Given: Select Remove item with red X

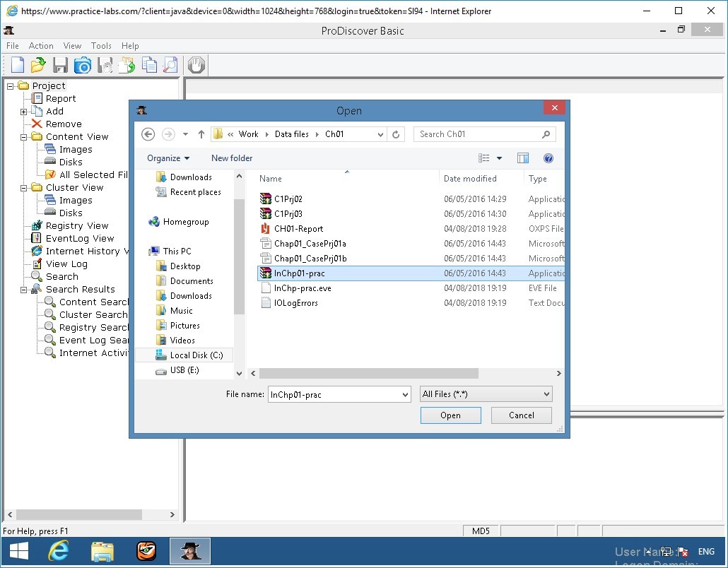Looking at the screenshot, I should tap(64, 124).
